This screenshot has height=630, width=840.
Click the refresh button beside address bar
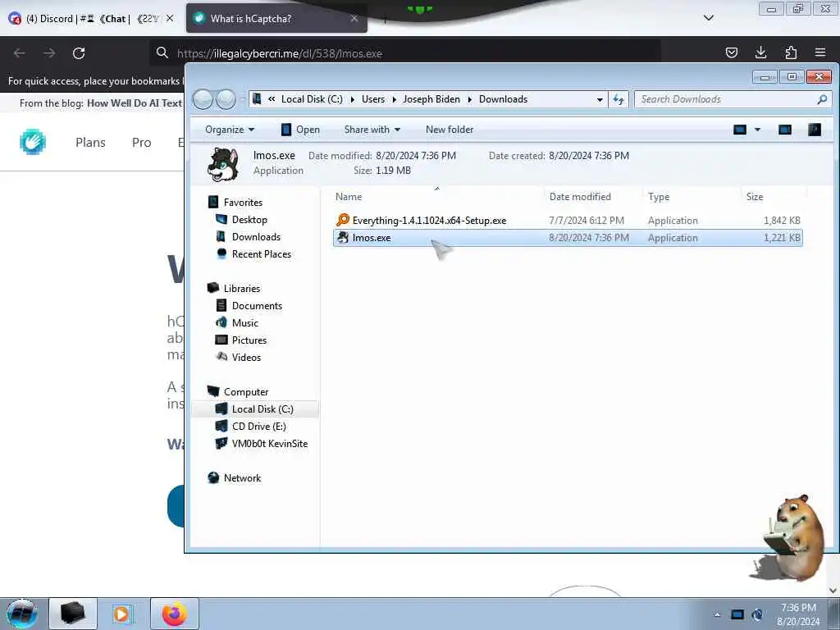(619, 99)
